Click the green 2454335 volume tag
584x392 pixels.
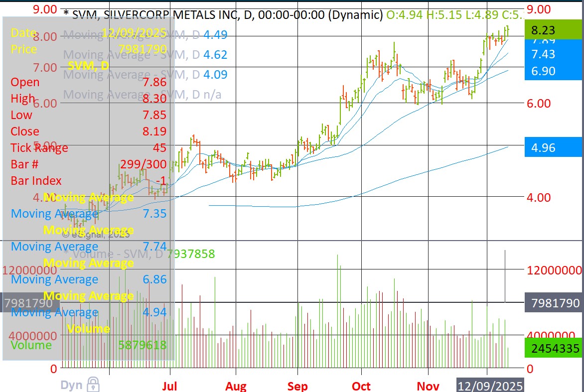click(x=553, y=348)
